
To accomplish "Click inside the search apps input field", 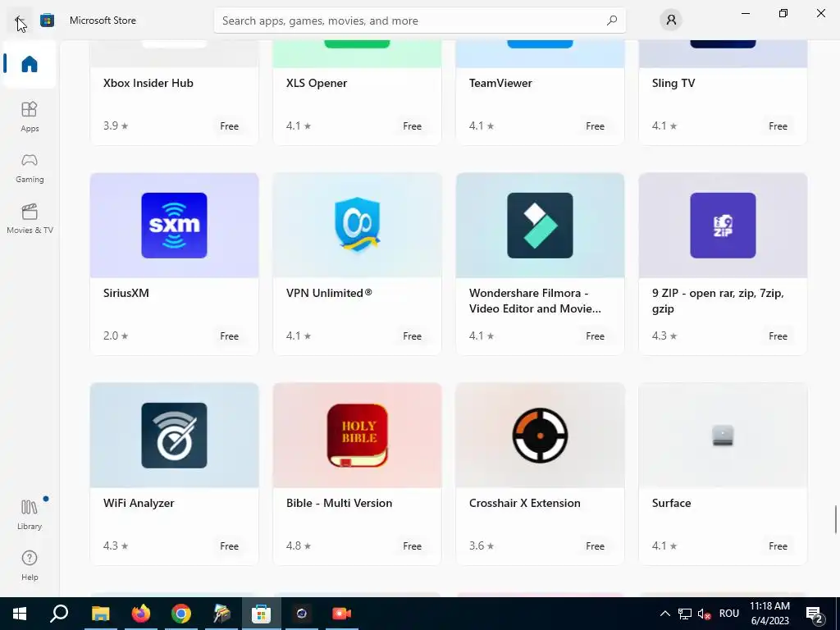I will click(x=419, y=21).
